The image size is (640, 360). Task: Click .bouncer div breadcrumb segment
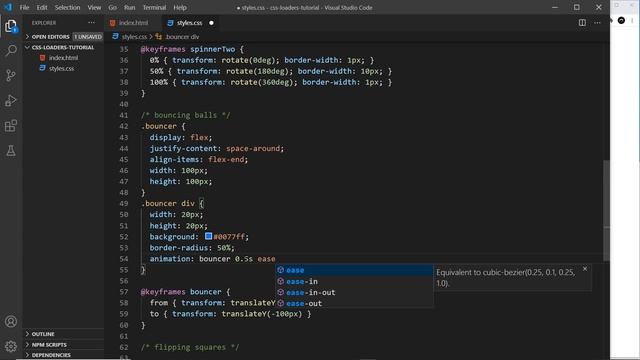[182, 37]
